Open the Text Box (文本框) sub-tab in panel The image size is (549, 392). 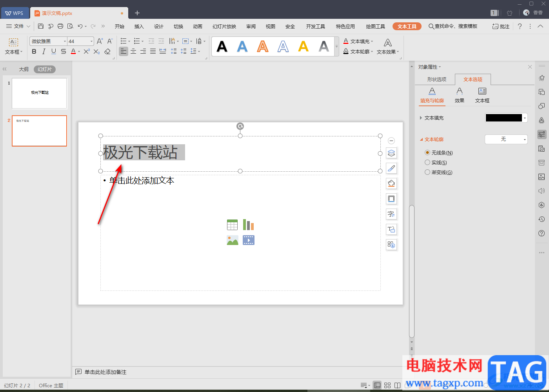click(x=482, y=95)
